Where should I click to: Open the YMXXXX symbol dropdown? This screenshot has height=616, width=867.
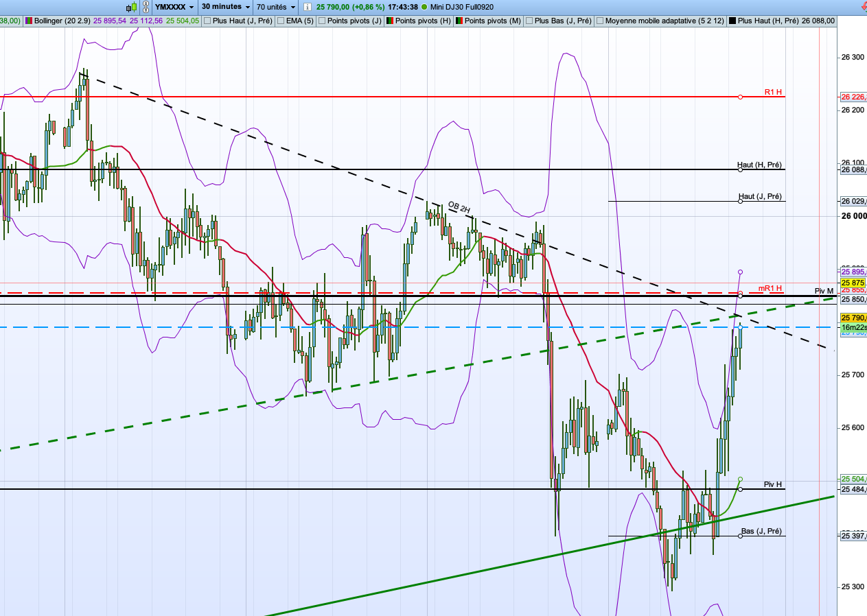pos(174,7)
